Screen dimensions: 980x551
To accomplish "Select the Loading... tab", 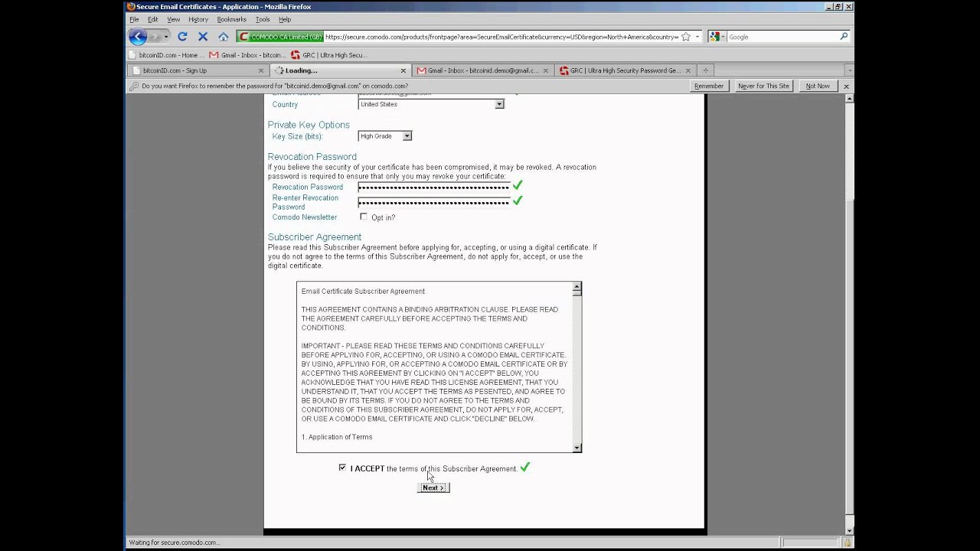I will pyautogui.click(x=340, y=70).
